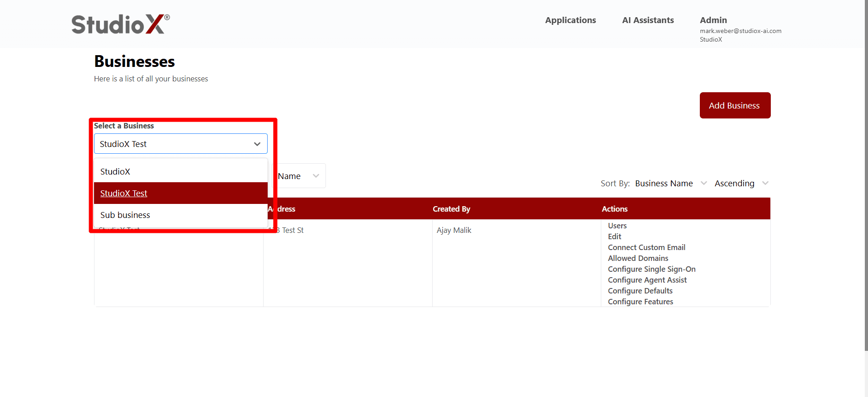Open Configure Agent Assist

click(x=647, y=280)
